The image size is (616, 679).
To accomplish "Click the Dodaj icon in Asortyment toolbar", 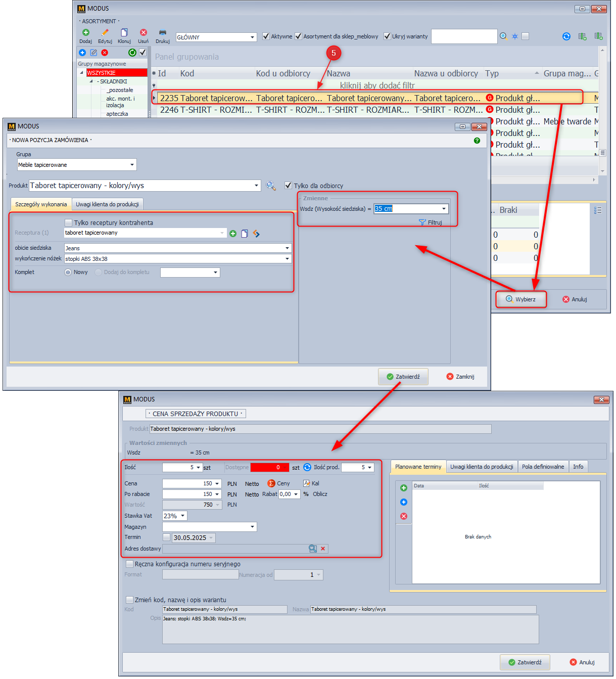I will click(x=86, y=32).
